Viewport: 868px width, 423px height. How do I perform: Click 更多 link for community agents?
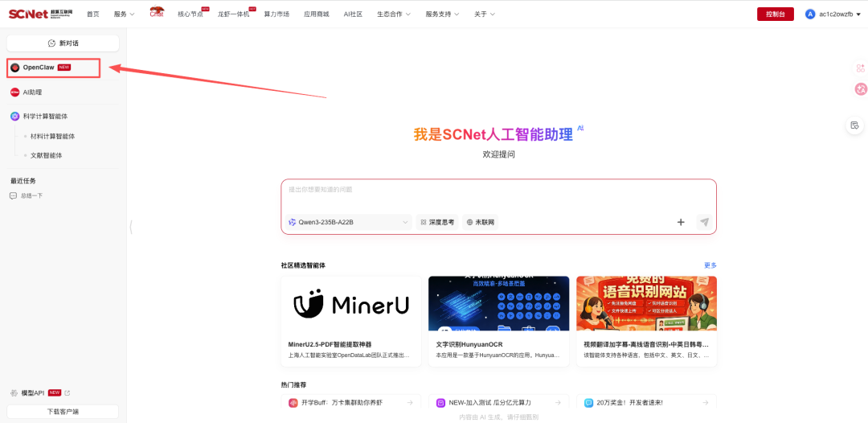pyautogui.click(x=710, y=265)
